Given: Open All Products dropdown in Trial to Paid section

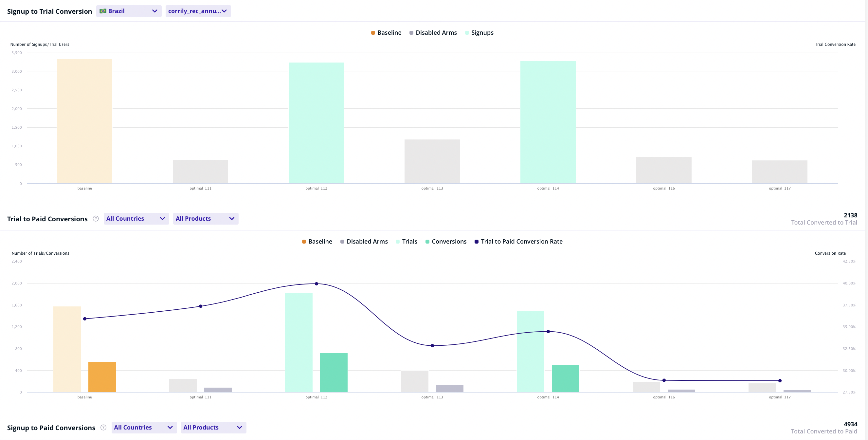Looking at the screenshot, I should [206, 218].
